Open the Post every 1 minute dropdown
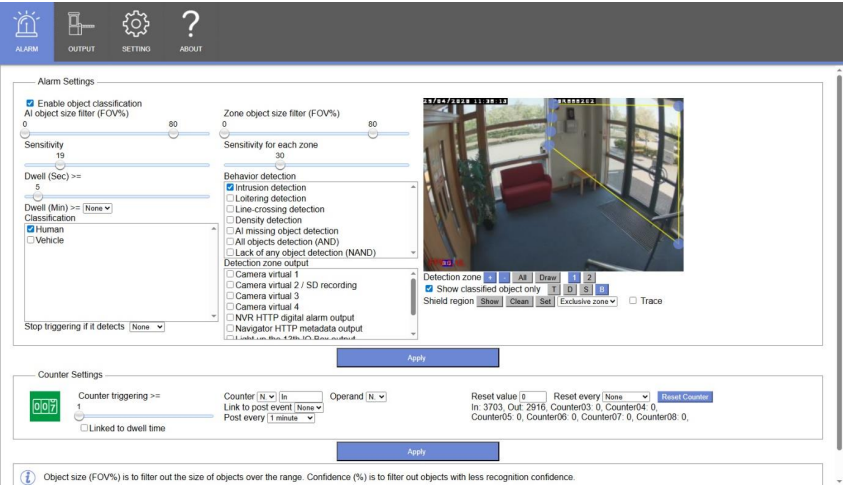846x486 pixels. pos(291,418)
